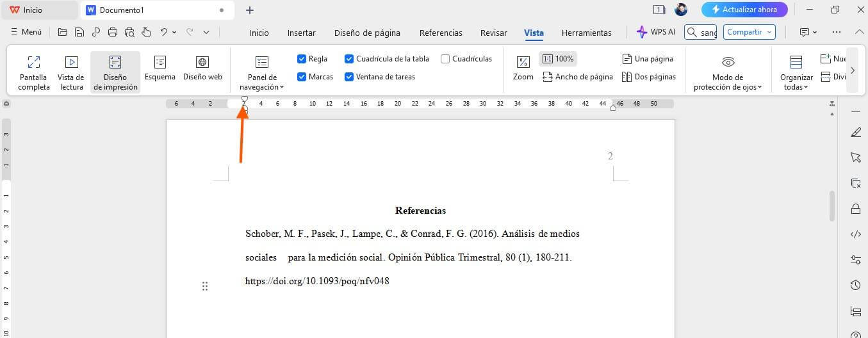Screen dimensions: 868x338
Task: Click the Print icon in quick toolbar
Action: [113, 32]
